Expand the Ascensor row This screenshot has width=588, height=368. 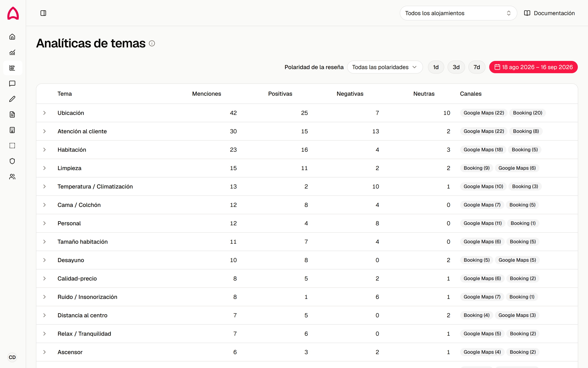coord(45,352)
